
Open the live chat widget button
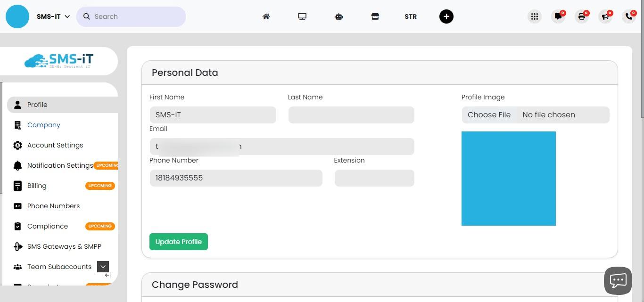tap(618, 281)
